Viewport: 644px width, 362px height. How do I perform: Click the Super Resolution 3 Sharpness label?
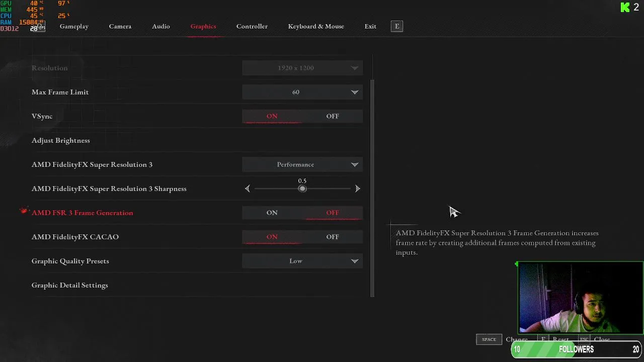[x=109, y=189]
